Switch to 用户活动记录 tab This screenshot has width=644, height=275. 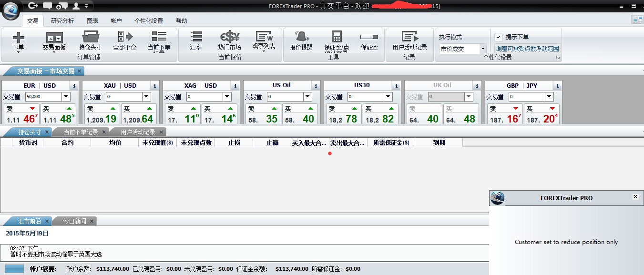[138, 132]
